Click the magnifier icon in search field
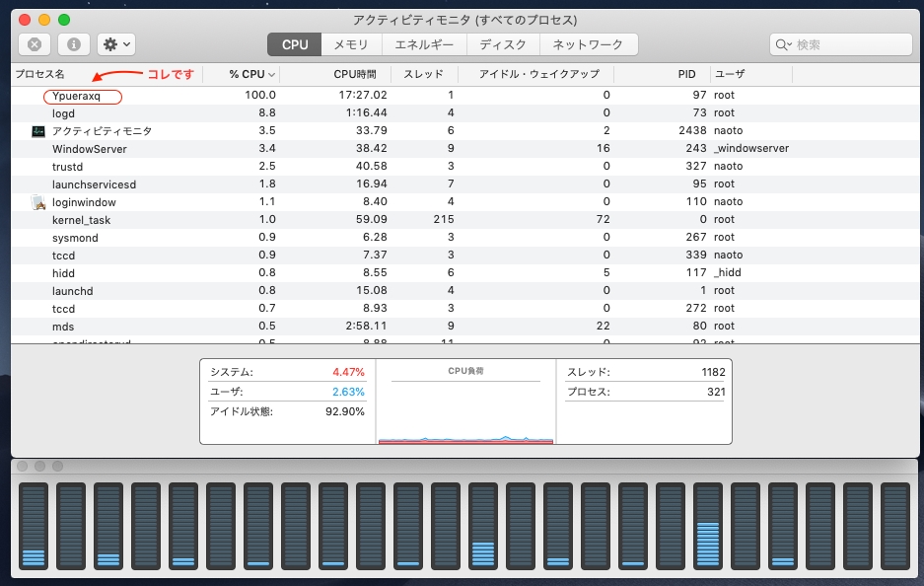The image size is (924, 586). point(783,44)
